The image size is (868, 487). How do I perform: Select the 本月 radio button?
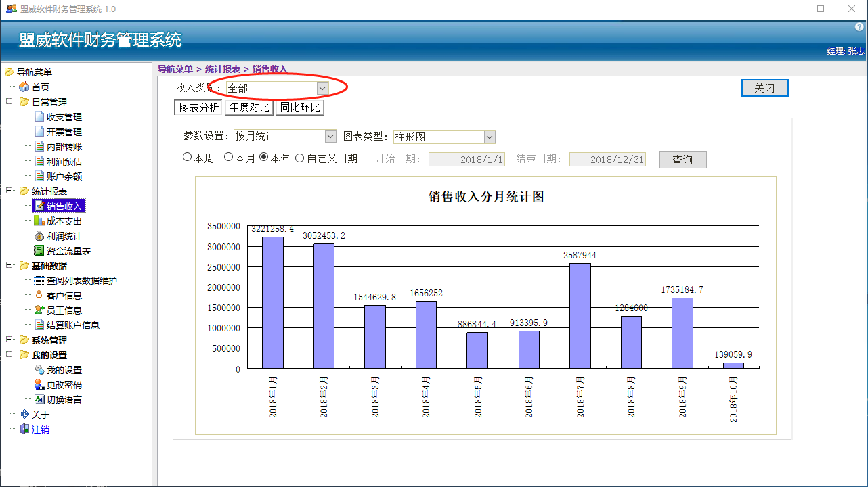click(229, 157)
